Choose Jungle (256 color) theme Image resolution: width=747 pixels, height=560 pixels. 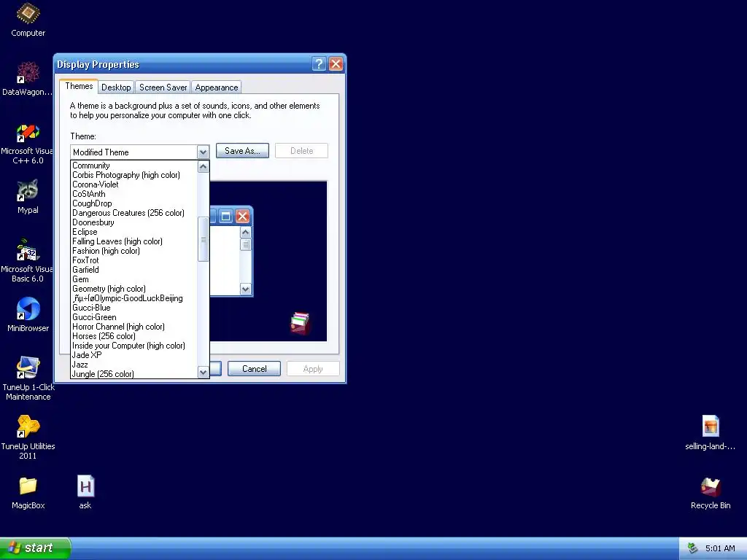(134, 374)
